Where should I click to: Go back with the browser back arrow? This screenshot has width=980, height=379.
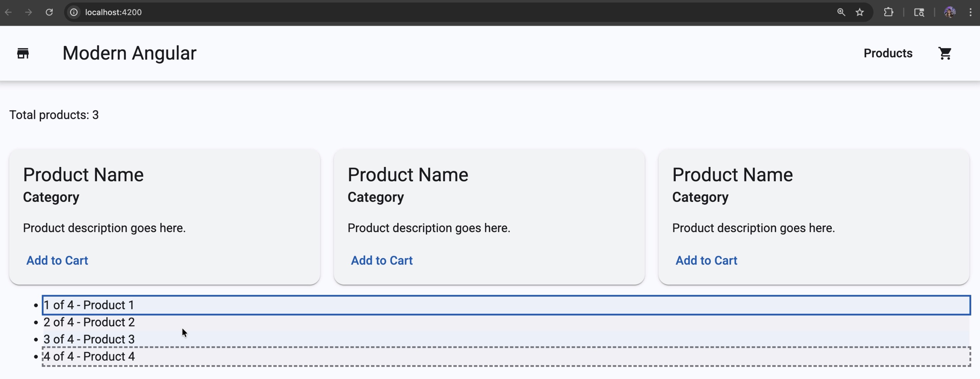pos(9,12)
